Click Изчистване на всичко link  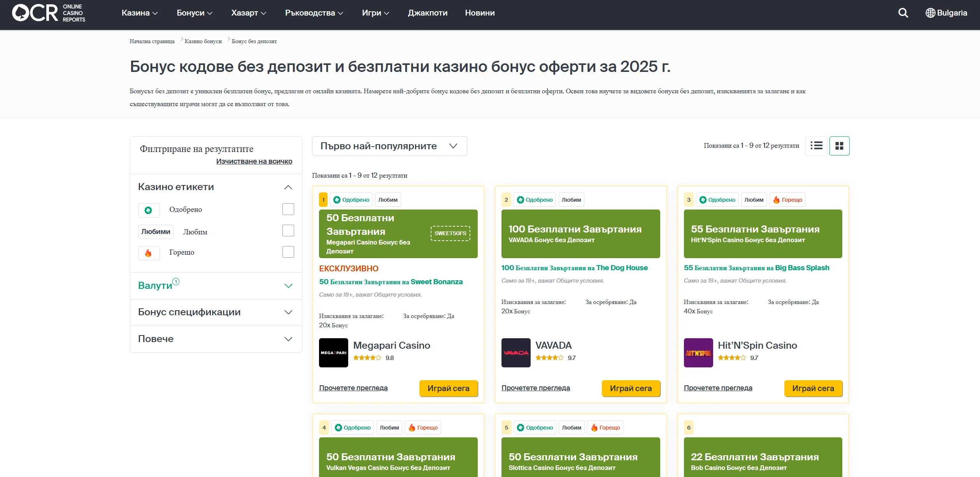coord(254,161)
